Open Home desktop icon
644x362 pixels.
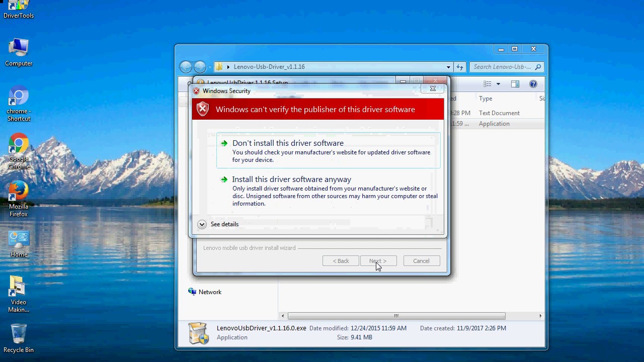pyautogui.click(x=19, y=244)
